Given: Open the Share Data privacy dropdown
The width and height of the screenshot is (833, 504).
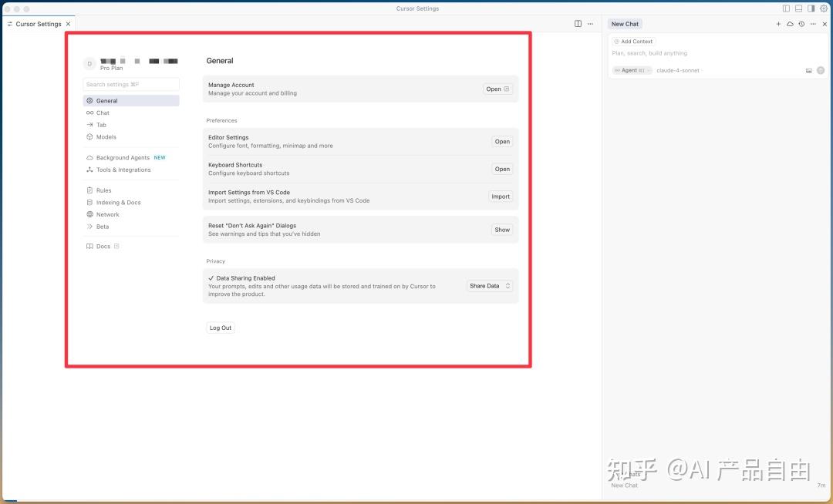Looking at the screenshot, I should click(489, 286).
